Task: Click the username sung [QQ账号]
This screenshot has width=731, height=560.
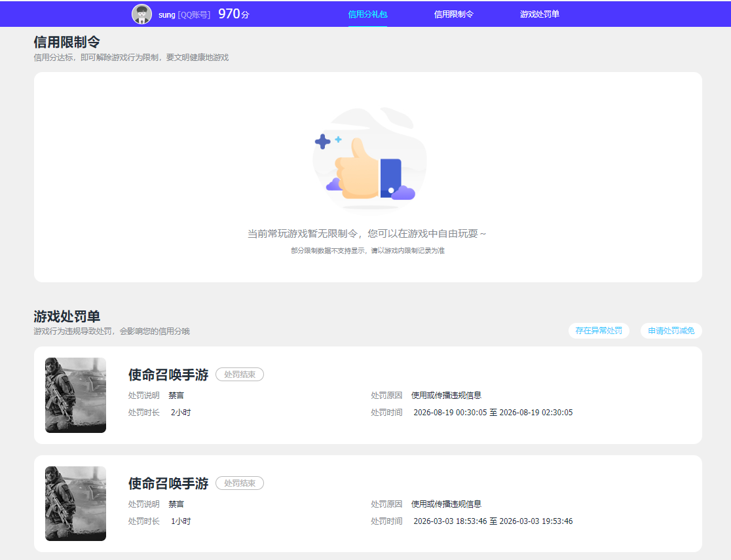Action: tap(184, 14)
